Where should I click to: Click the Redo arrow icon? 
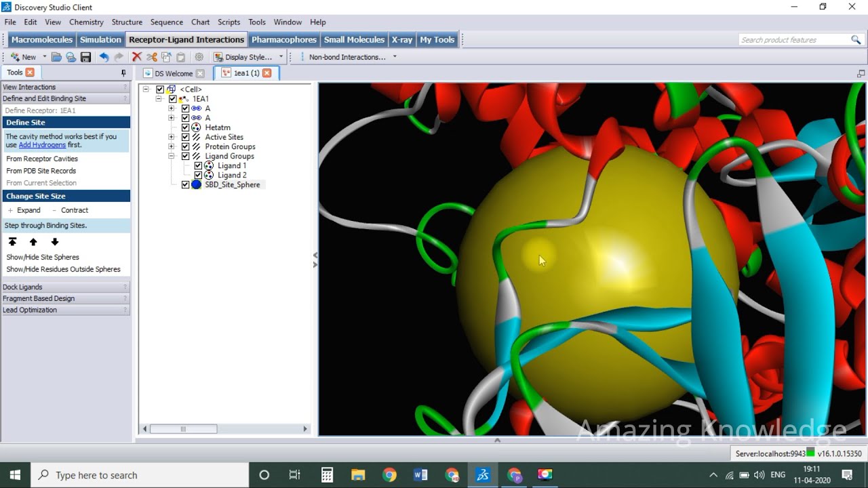(119, 57)
